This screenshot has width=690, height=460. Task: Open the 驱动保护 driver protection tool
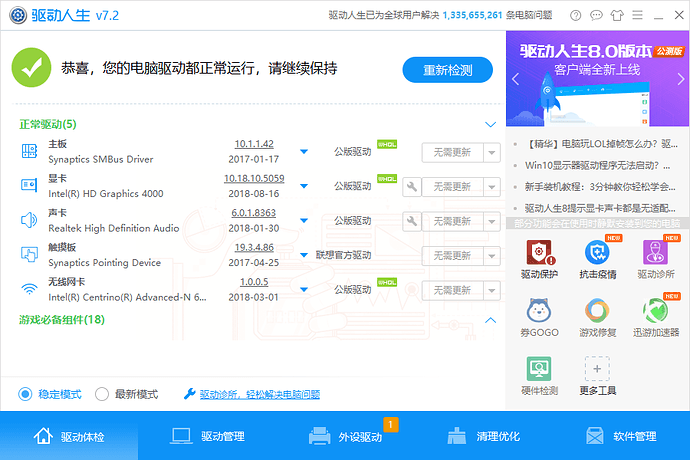(x=540, y=260)
